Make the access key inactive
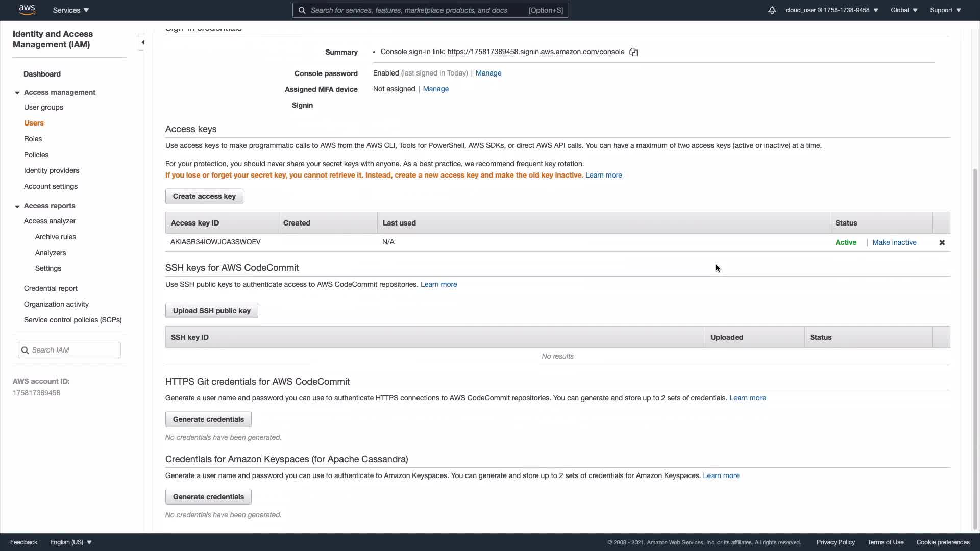 (x=894, y=242)
